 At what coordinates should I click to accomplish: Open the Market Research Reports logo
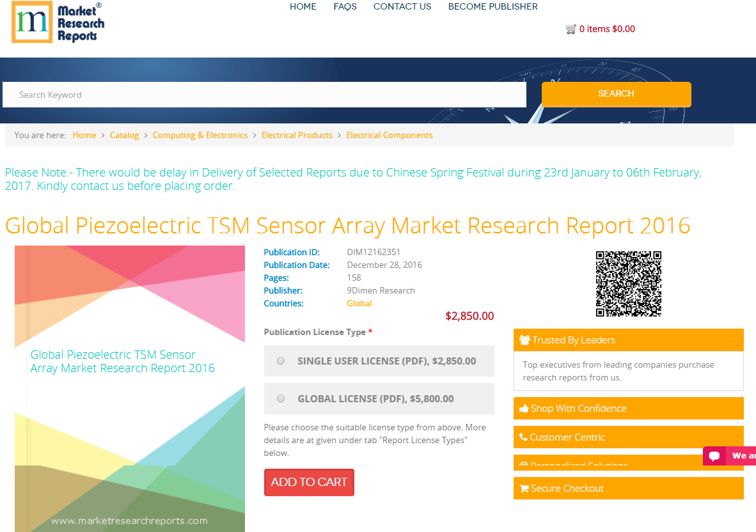[x=58, y=22]
